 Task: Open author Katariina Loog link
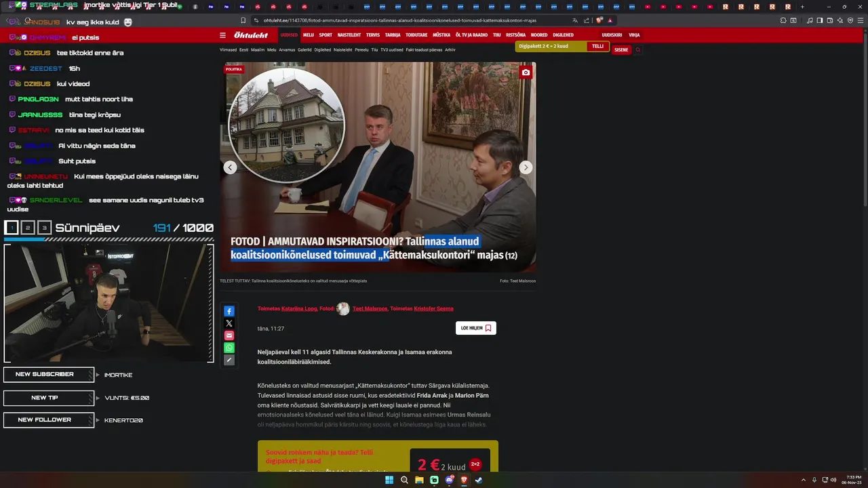coord(299,308)
